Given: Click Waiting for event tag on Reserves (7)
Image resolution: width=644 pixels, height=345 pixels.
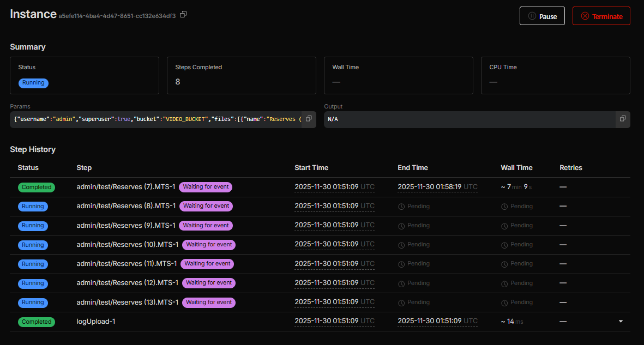Looking at the screenshot, I should [206, 187].
